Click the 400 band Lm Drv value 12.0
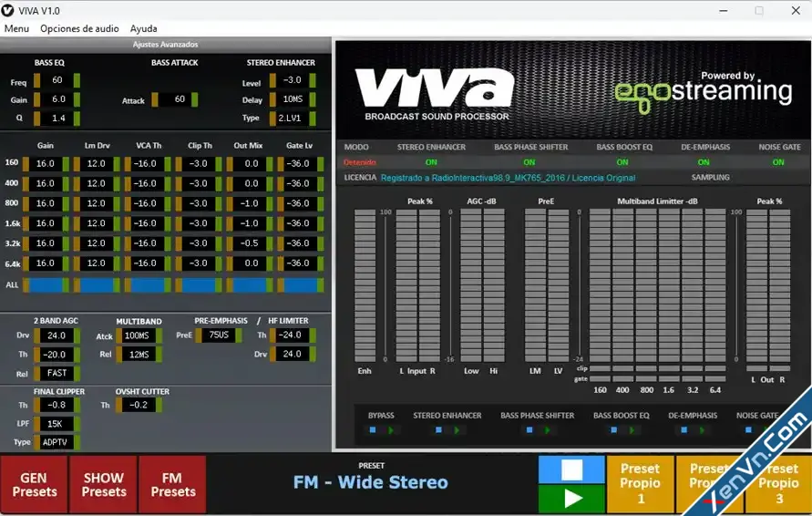This screenshot has width=812, height=516. (x=97, y=183)
